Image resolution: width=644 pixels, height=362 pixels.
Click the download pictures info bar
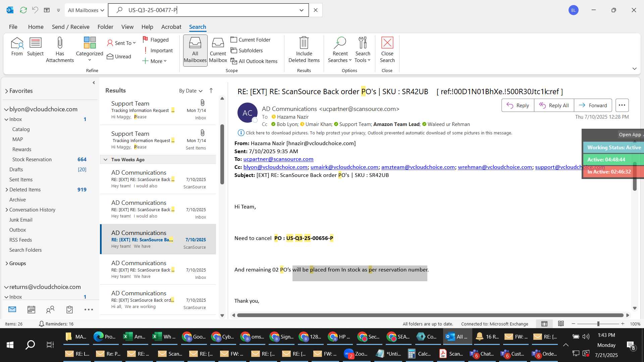[x=375, y=133]
